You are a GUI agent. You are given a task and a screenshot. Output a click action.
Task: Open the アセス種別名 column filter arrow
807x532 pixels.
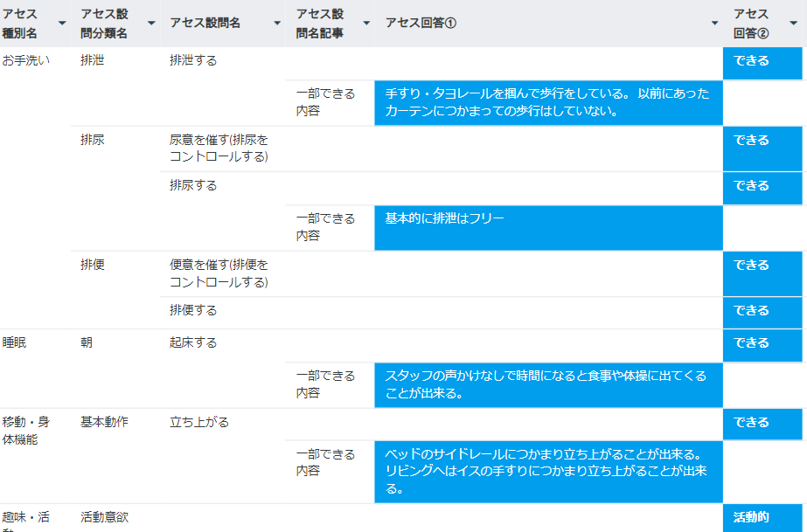62,23
